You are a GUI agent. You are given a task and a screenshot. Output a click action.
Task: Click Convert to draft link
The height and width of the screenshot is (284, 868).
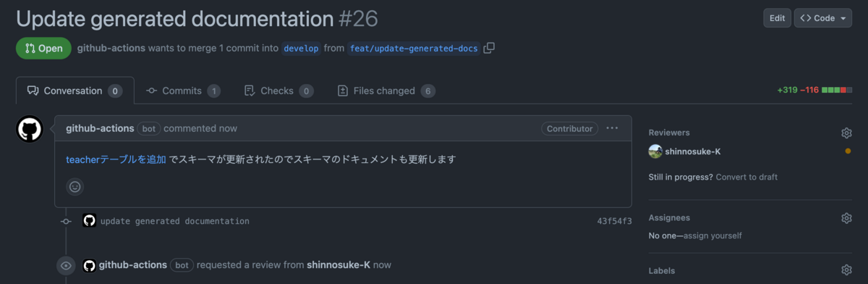746,177
